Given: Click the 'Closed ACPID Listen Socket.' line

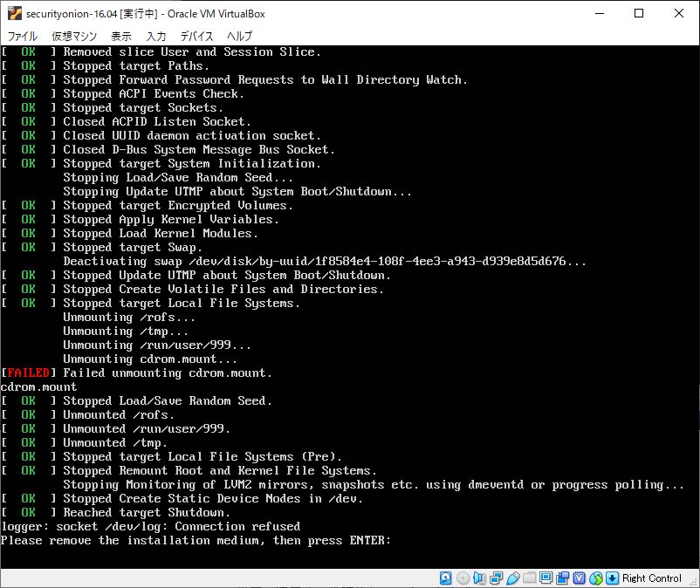Looking at the screenshot, I should pos(157,122).
